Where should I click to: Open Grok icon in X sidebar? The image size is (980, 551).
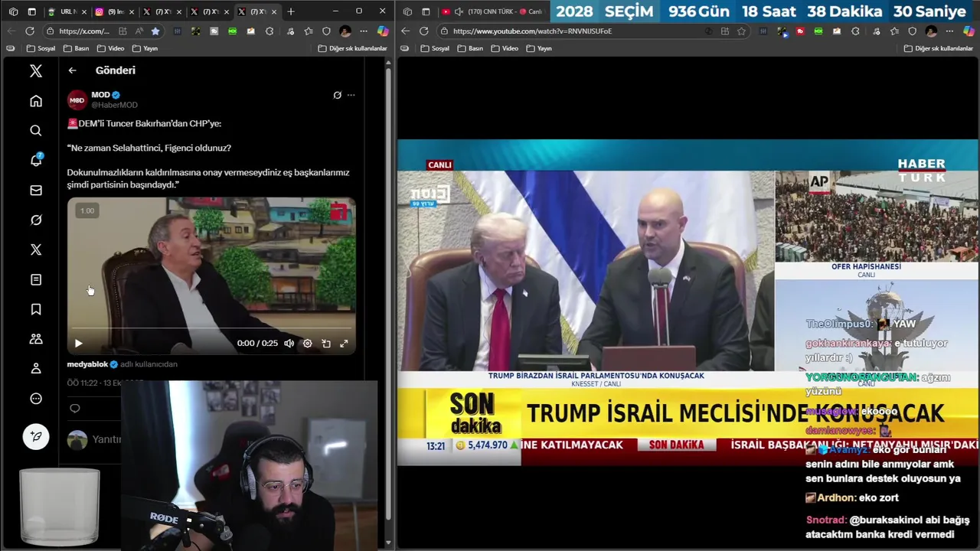[36, 220]
